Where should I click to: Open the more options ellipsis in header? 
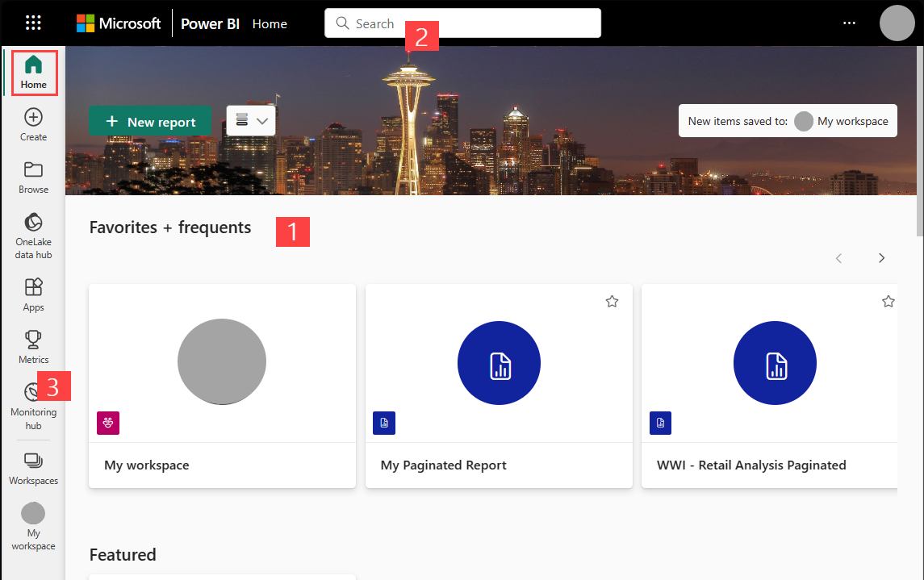point(849,23)
